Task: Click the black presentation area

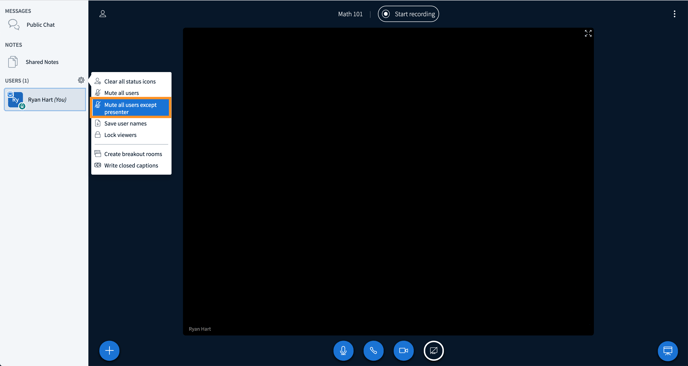Action: 388,181
